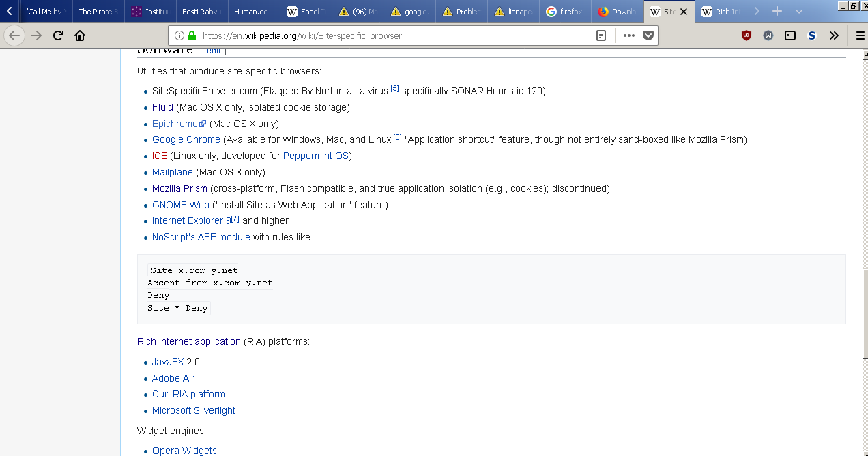Open citation reference 7
This screenshot has height=456, width=868.
[x=235, y=218]
